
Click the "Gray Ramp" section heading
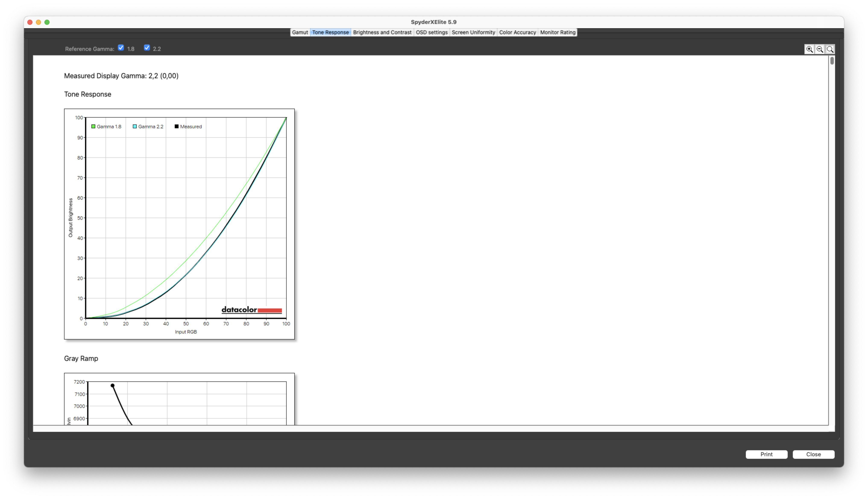(x=81, y=359)
